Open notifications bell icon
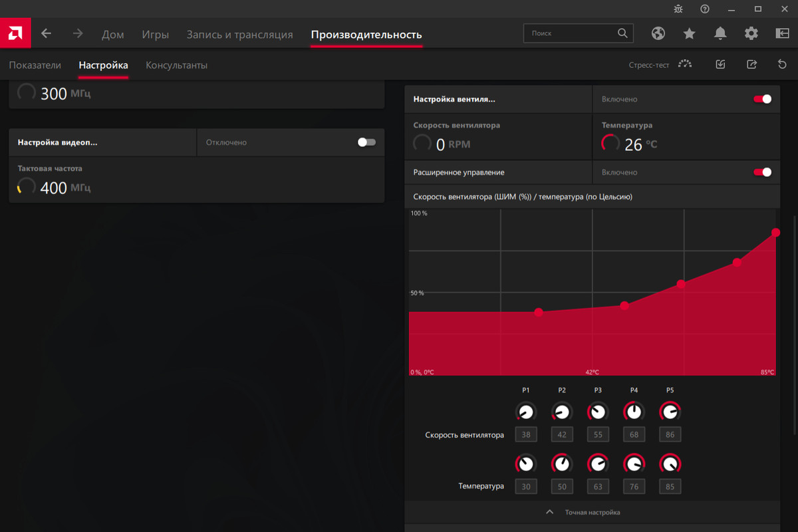The image size is (798, 532). 720,33
